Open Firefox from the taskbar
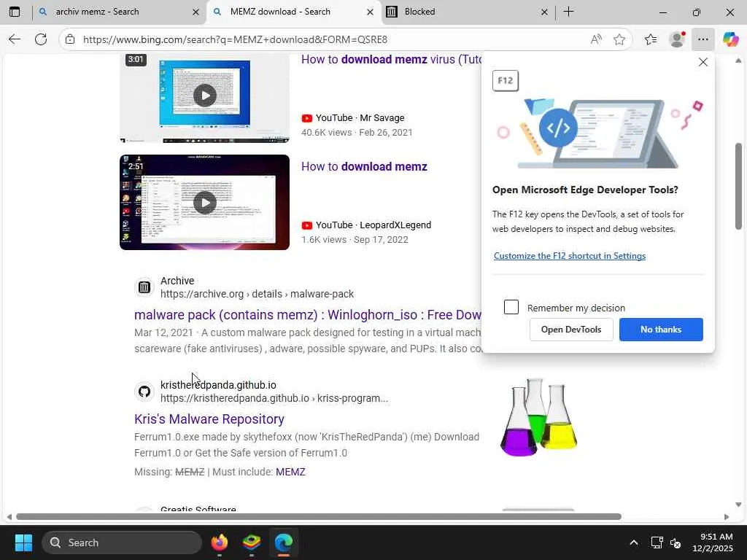Screen dimensions: 747x560 click(219, 542)
